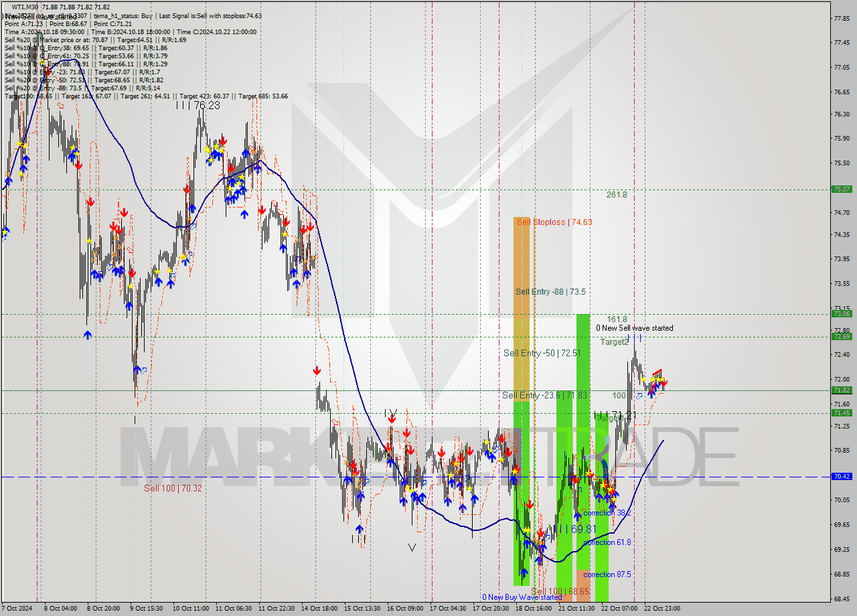The image size is (857, 616).
Task: Click the 70.05 price axis value
Action: point(842,499)
